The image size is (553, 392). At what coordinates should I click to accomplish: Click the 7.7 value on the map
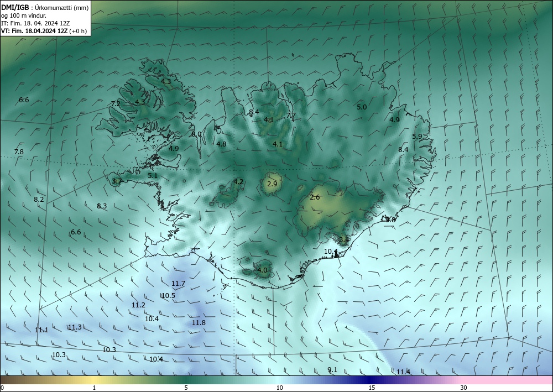click(291, 115)
